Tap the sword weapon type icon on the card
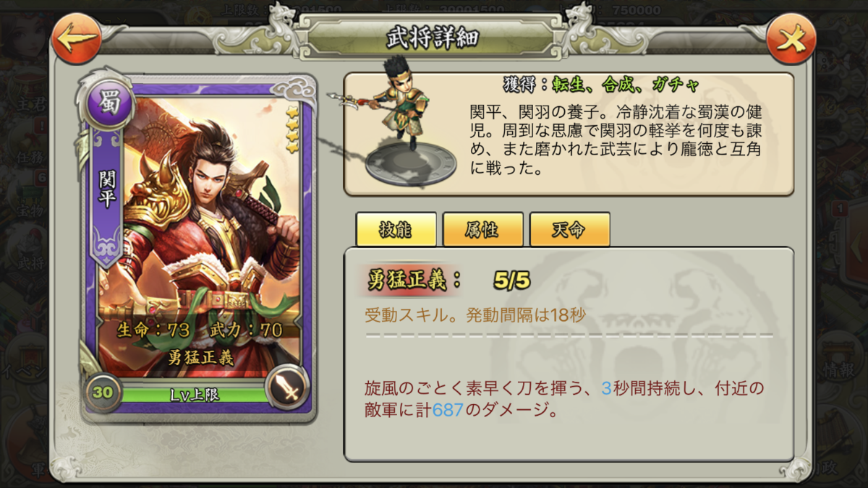This screenshot has height=488, width=868. (287, 390)
